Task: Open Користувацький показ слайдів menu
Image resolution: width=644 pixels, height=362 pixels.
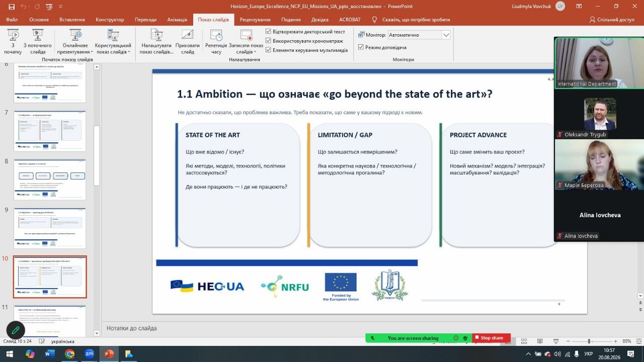Action: [x=113, y=42]
